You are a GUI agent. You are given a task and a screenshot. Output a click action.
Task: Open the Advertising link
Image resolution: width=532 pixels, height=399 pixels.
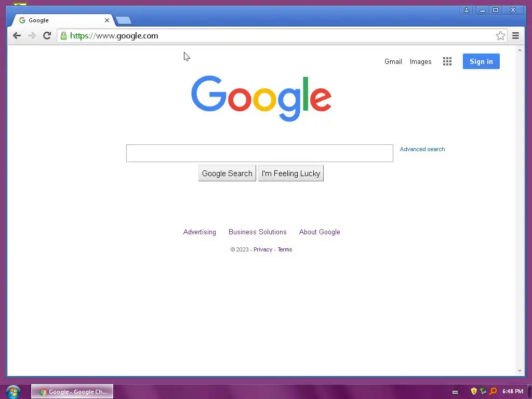click(199, 232)
